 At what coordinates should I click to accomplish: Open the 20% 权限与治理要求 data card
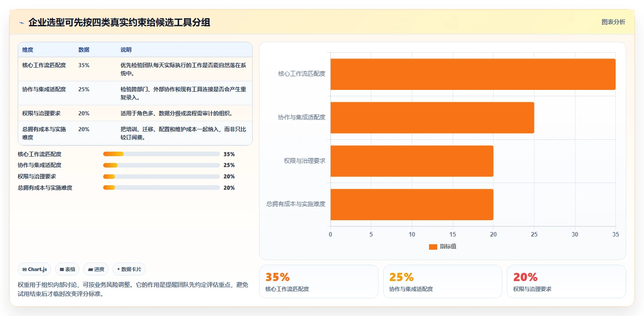(x=566, y=281)
